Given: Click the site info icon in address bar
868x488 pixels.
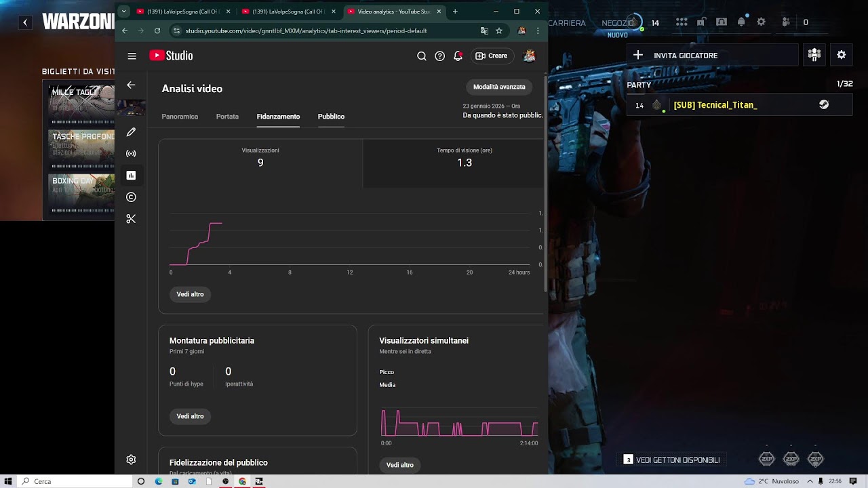Looking at the screenshot, I should click(x=177, y=30).
